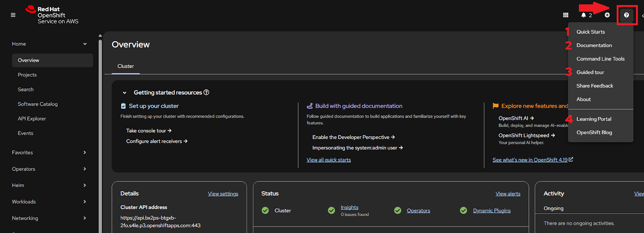The width and height of the screenshot is (644, 233).
Task: Click the help question mark icon
Action: click(626, 15)
